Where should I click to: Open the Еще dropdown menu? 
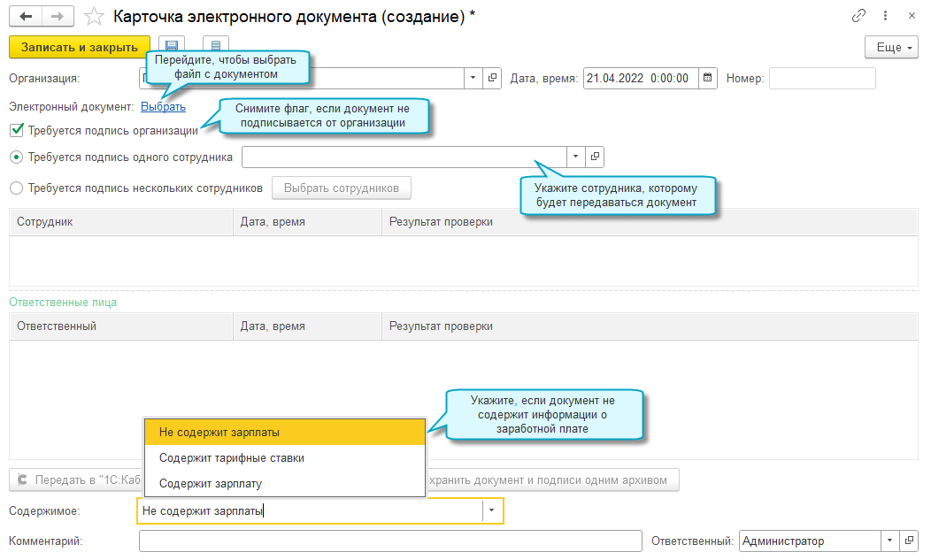click(x=891, y=47)
